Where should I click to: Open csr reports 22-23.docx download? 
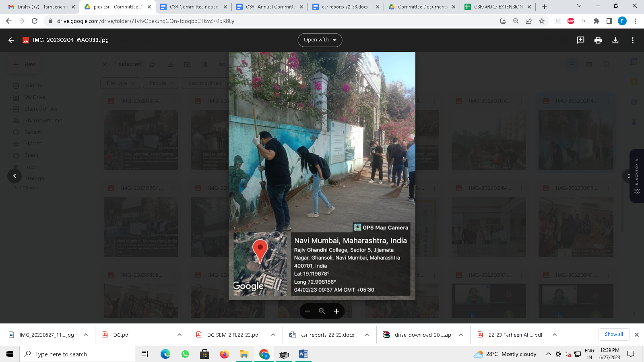click(323, 335)
